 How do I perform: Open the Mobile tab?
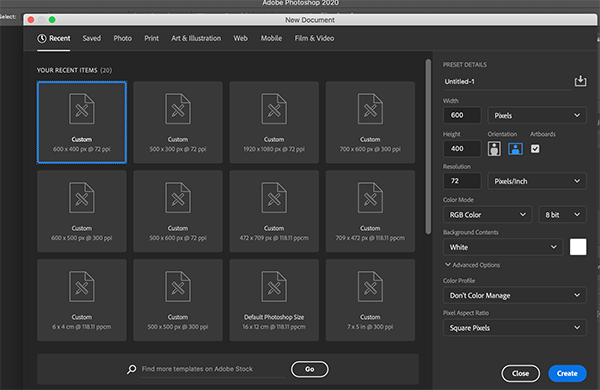click(271, 38)
